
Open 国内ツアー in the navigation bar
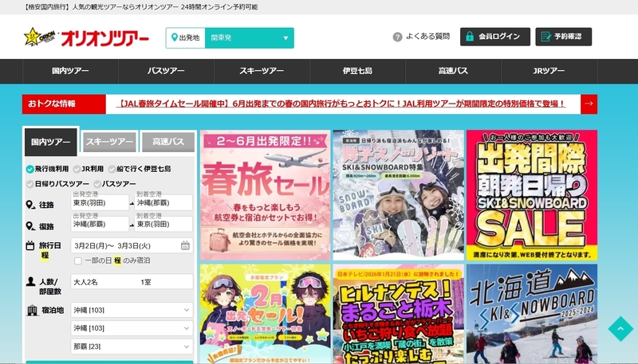tap(70, 71)
